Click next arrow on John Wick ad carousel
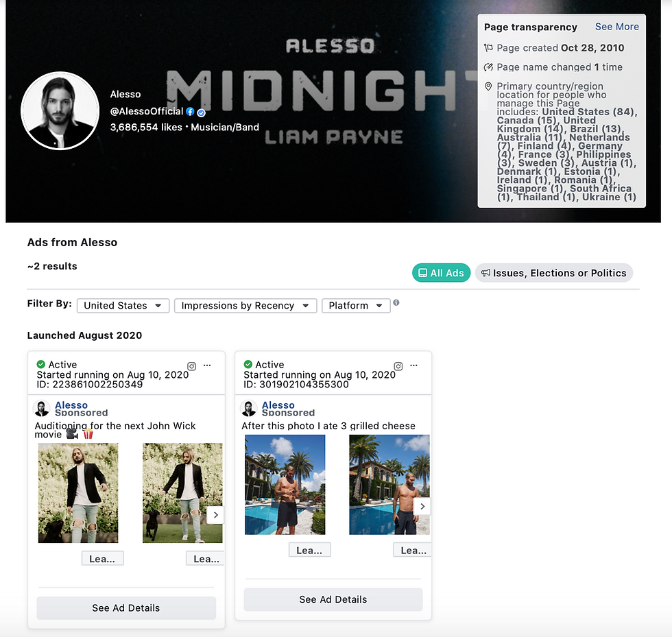This screenshot has height=637, width=672. 215,515
